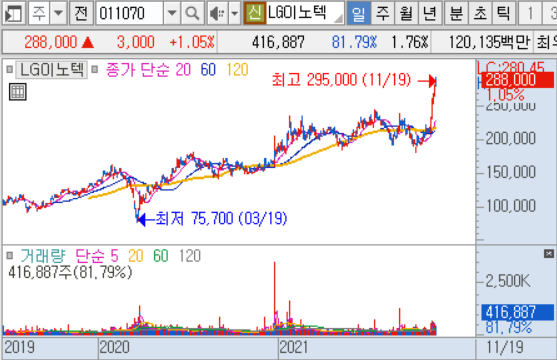Select the 월 monthly chart tab
The height and width of the screenshot is (360, 557).
(406, 14)
